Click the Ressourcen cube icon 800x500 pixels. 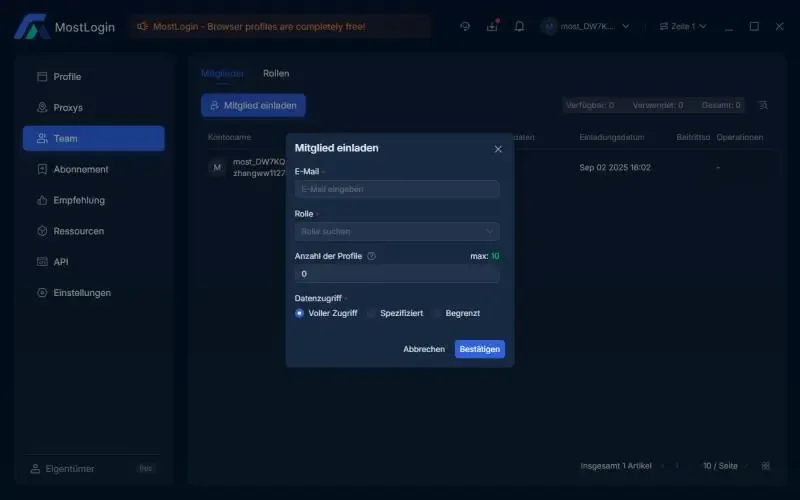[x=42, y=231]
